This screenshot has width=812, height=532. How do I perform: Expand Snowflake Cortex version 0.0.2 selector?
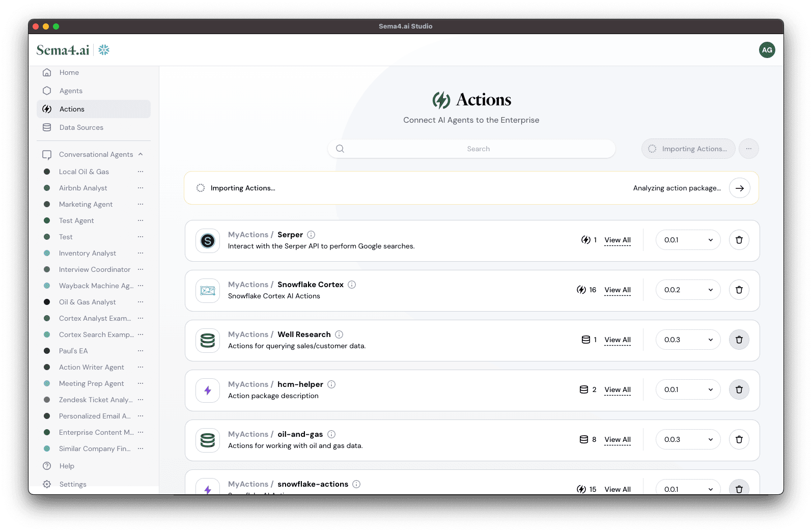pos(688,290)
